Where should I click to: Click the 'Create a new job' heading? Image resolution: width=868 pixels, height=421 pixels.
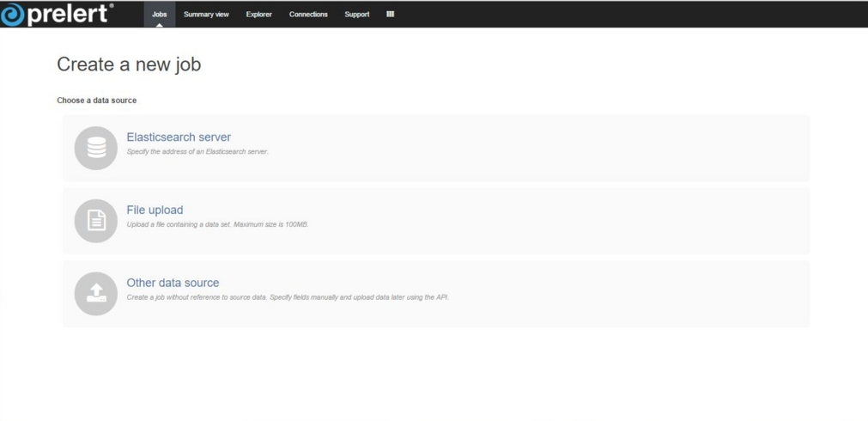click(129, 64)
